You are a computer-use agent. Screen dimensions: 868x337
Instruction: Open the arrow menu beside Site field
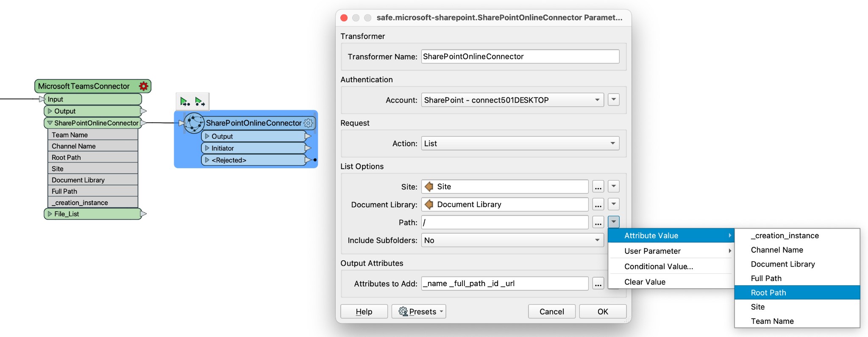[x=614, y=187]
